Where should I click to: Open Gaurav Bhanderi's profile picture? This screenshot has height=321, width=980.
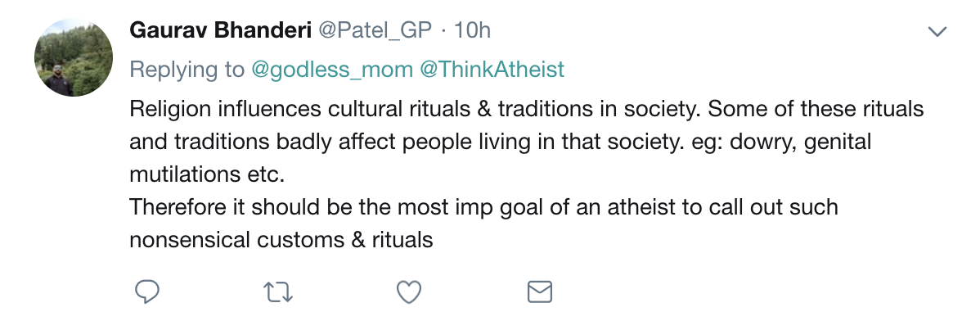coord(74,57)
